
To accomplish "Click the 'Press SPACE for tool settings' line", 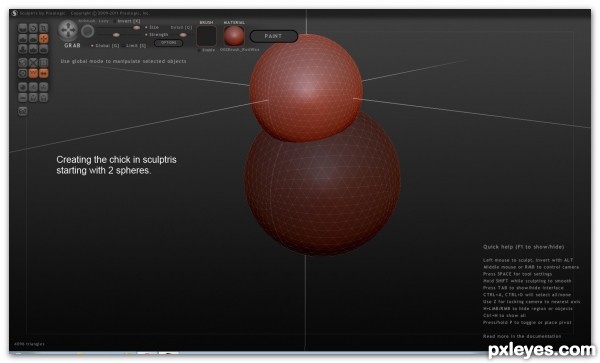I will [x=517, y=274].
